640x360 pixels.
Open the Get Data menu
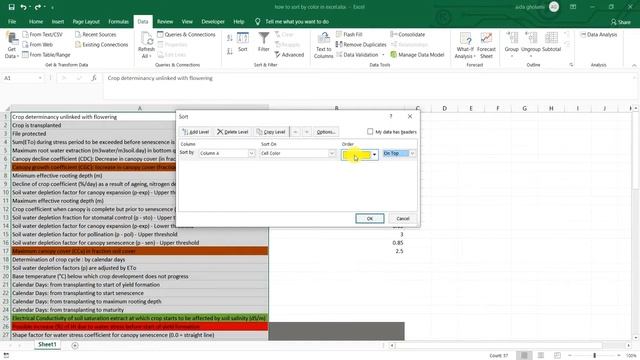pos(12,45)
